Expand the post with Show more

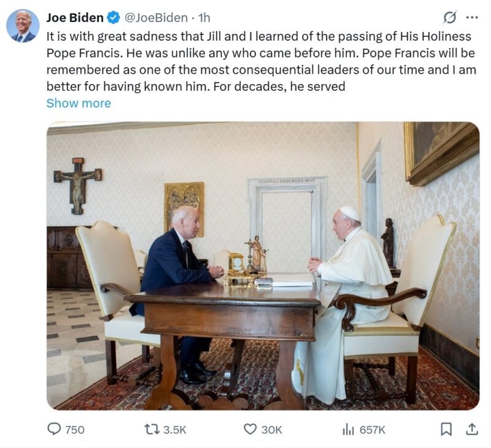[x=79, y=103]
